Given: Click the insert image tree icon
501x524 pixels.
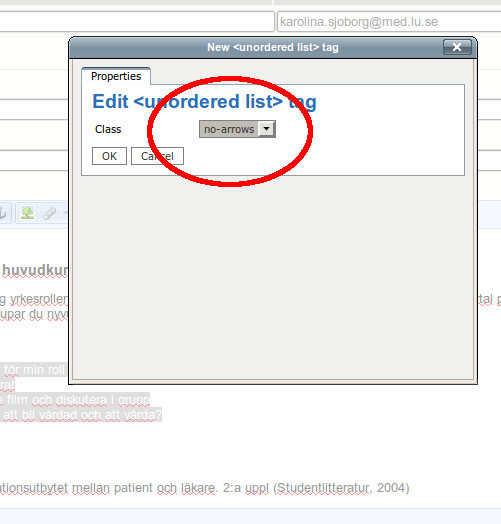Looking at the screenshot, I should [x=27, y=213].
